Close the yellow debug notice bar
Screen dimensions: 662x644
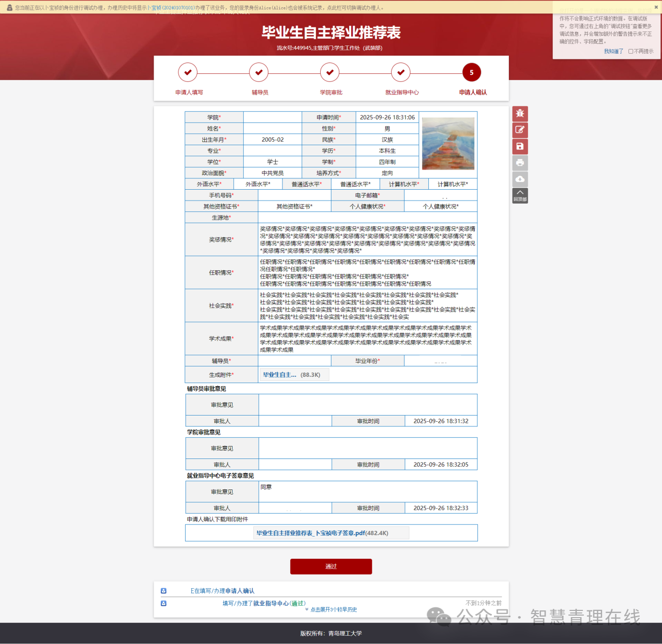pos(656,7)
